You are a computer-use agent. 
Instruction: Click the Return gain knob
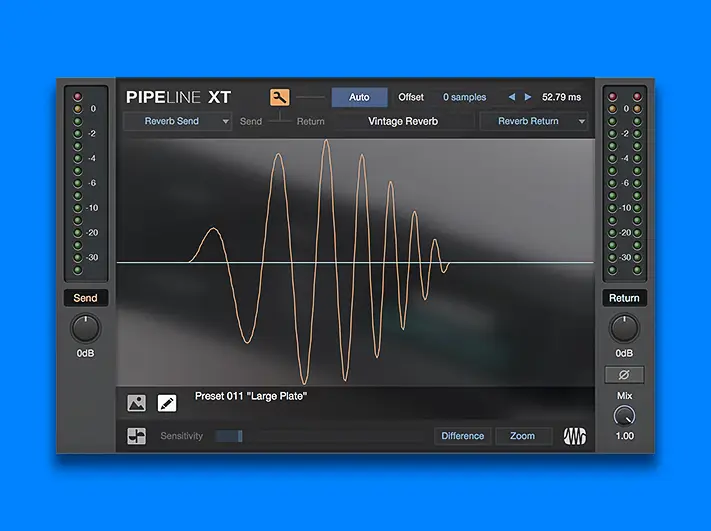point(624,328)
